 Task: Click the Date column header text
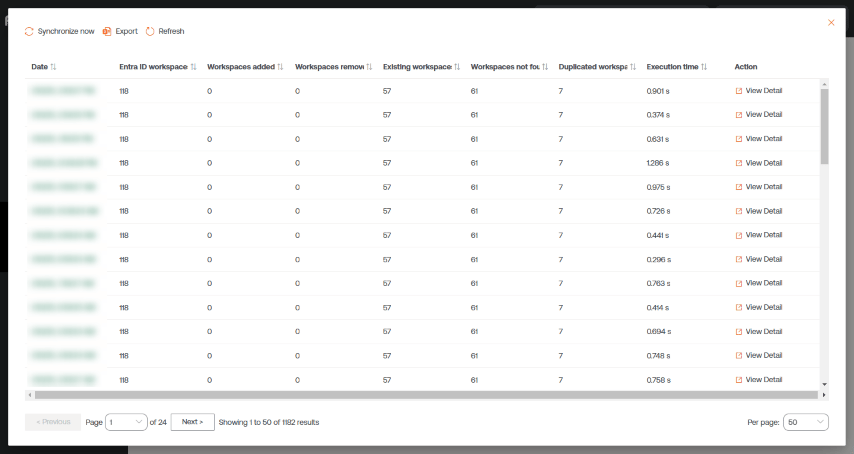40,67
